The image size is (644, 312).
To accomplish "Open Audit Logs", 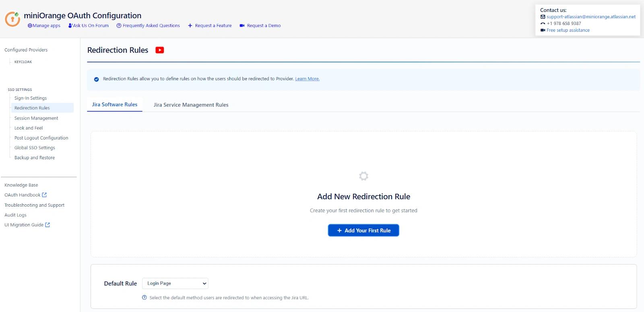I will [x=15, y=215].
